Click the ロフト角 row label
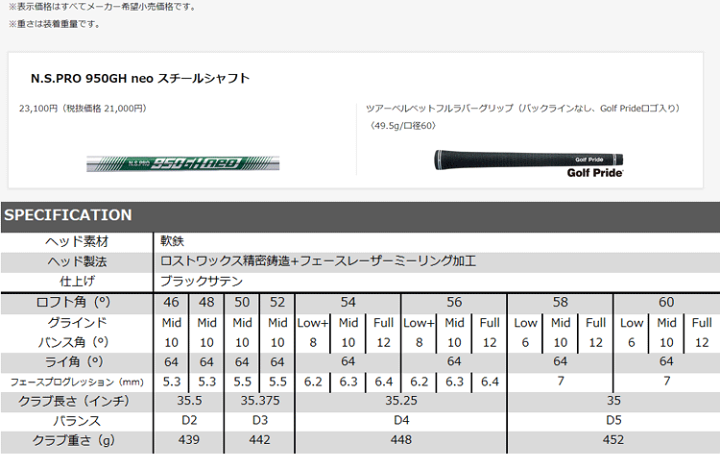 [73, 302]
